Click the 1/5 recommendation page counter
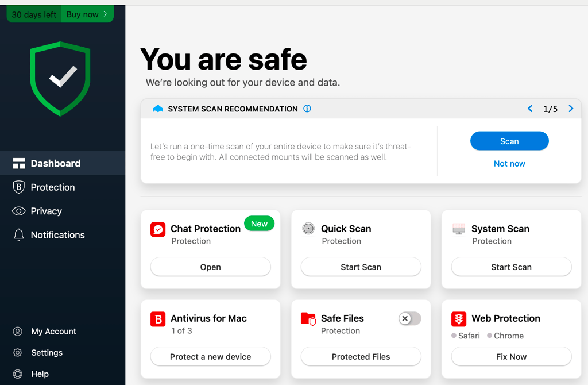The width and height of the screenshot is (588, 385). [x=550, y=109]
